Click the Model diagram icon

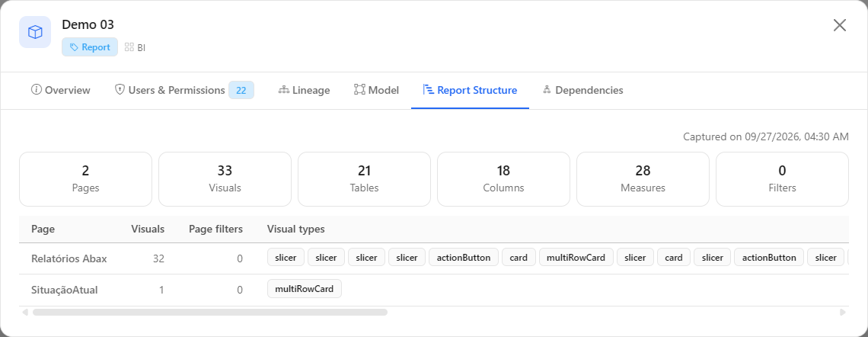(360, 89)
